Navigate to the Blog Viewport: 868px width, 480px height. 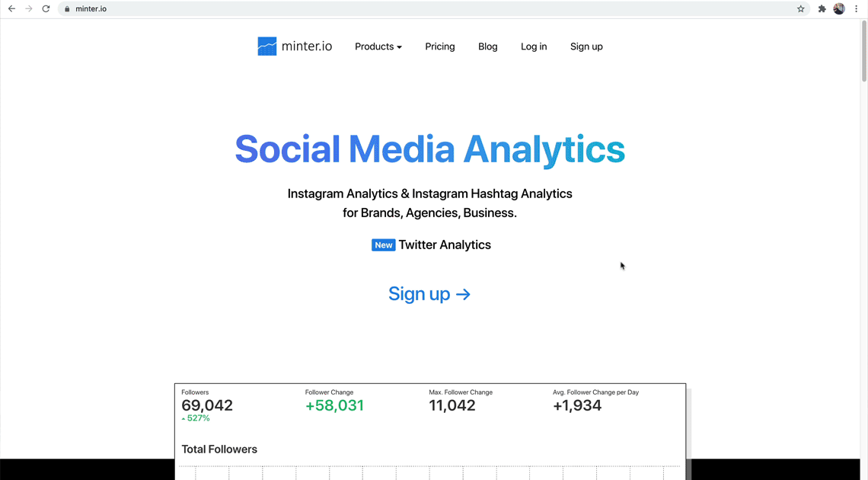click(x=488, y=46)
